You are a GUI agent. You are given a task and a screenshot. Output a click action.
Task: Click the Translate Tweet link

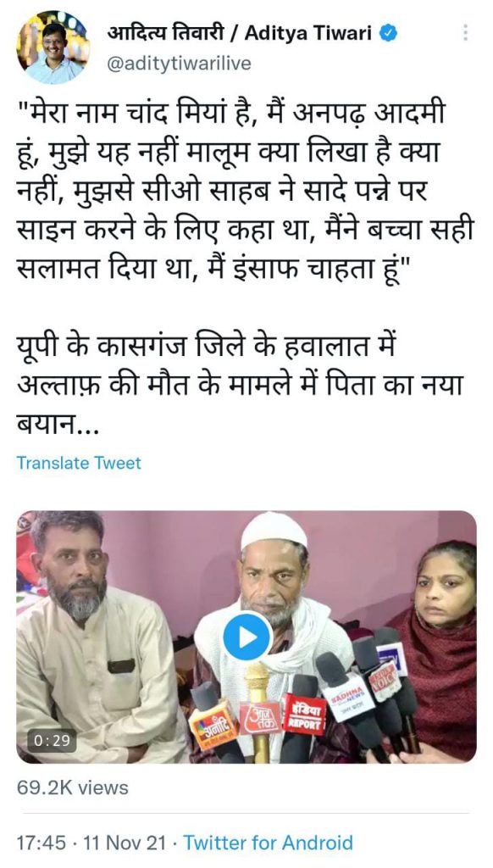click(79, 463)
